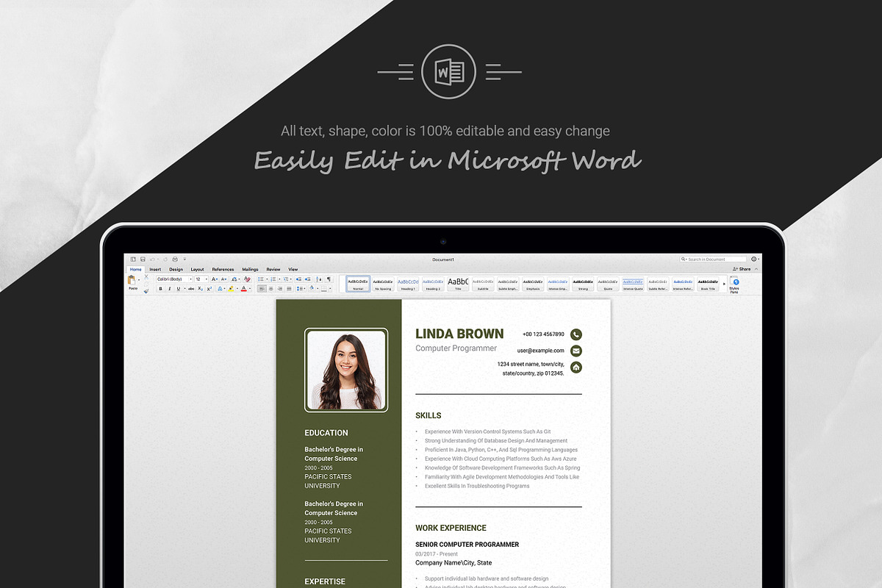Click the Paste clipboard icon

[132, 280]
